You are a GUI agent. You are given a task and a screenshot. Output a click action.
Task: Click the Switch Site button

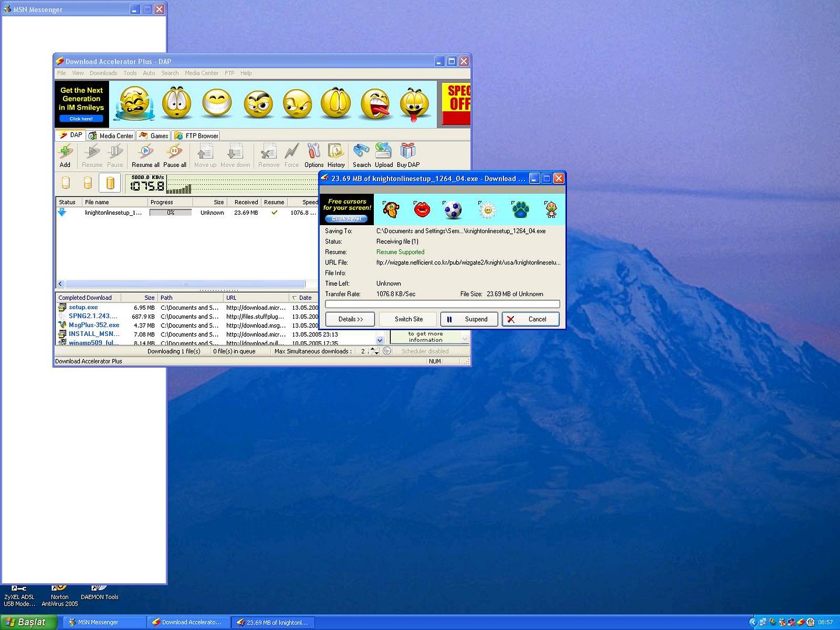point(408,319)
